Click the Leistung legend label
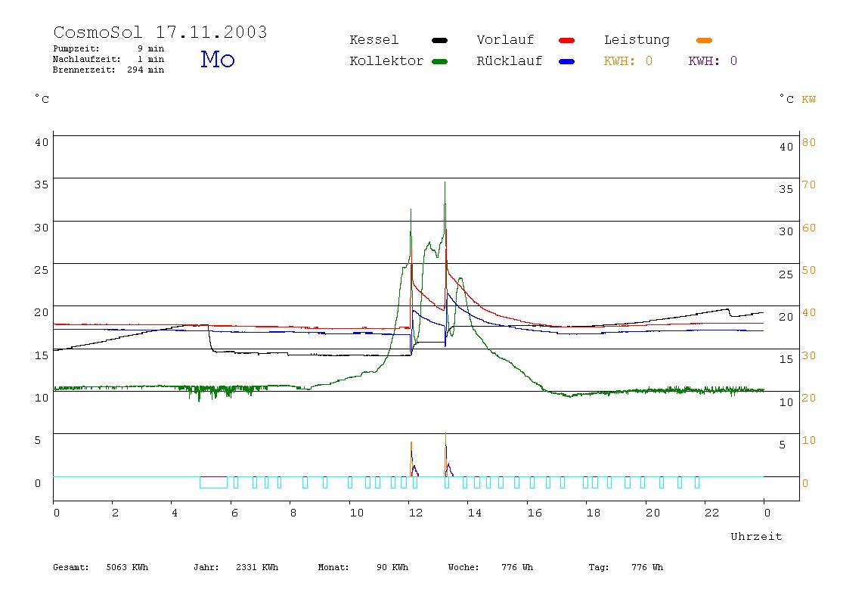Screen dimensions: 868x614 637,40
